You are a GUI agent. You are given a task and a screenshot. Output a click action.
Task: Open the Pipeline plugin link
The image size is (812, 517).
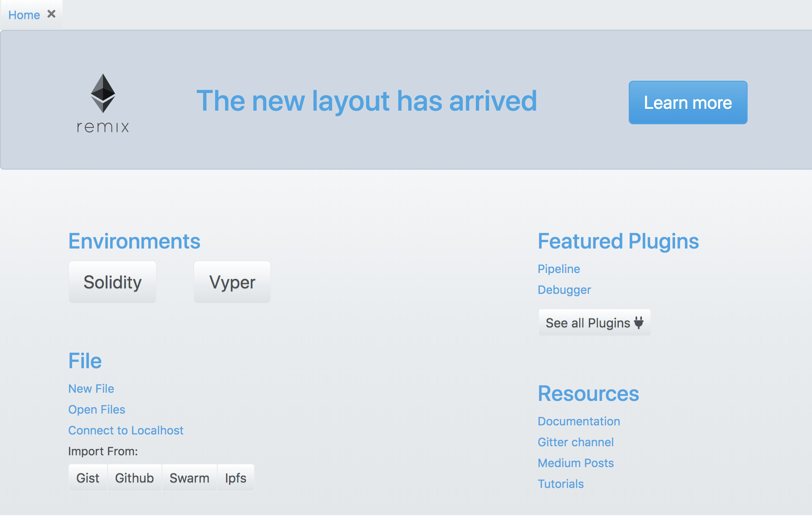[x=559, y=269]
